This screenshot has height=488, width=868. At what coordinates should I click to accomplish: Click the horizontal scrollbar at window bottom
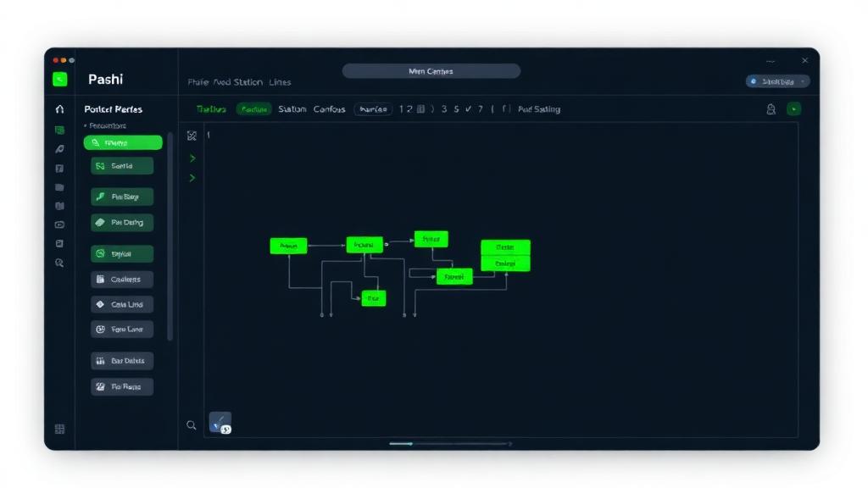[448, 443]
